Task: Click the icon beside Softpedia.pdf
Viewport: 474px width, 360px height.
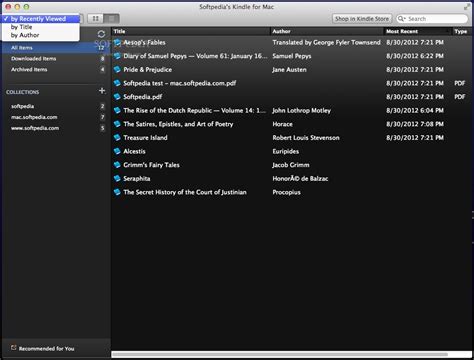Action: click(117, 97)
